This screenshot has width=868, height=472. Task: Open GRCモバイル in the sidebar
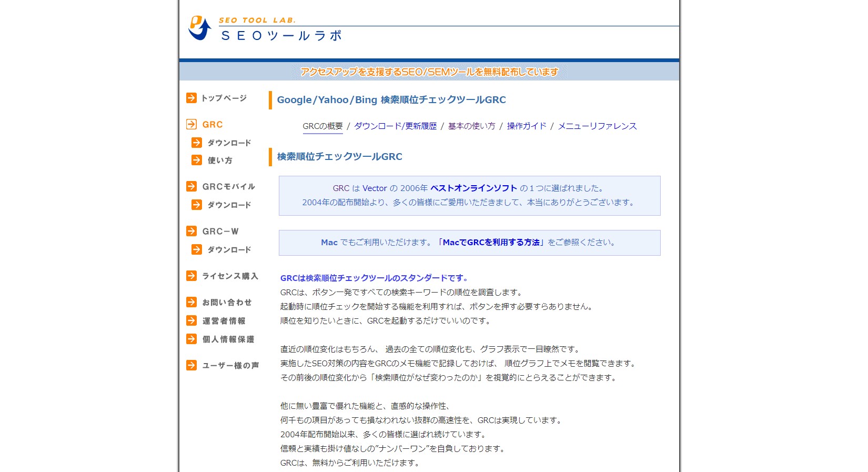tap(229, 187)
